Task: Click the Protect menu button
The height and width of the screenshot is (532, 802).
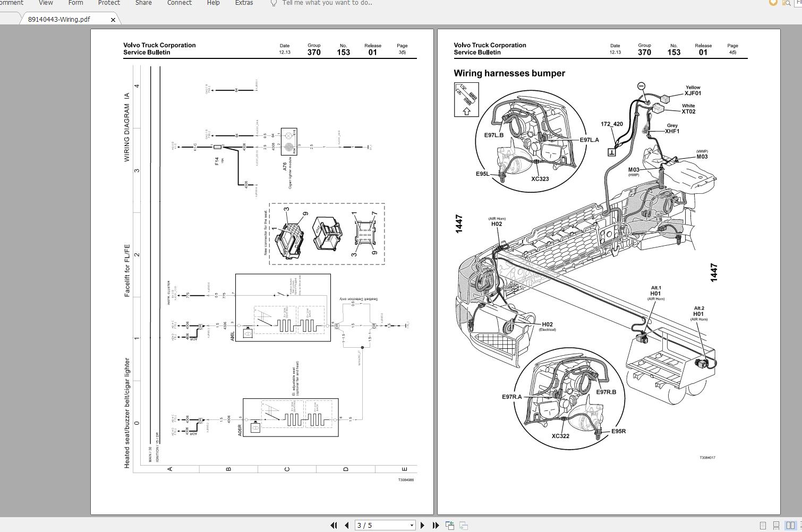Action: (109, 3)
